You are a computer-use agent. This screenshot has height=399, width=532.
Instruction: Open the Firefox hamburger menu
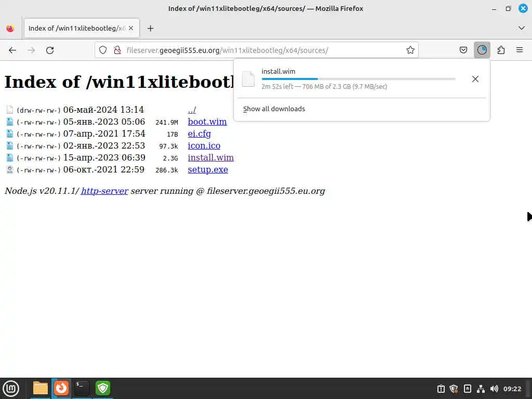pyautogui.click(x=520, y=50)
